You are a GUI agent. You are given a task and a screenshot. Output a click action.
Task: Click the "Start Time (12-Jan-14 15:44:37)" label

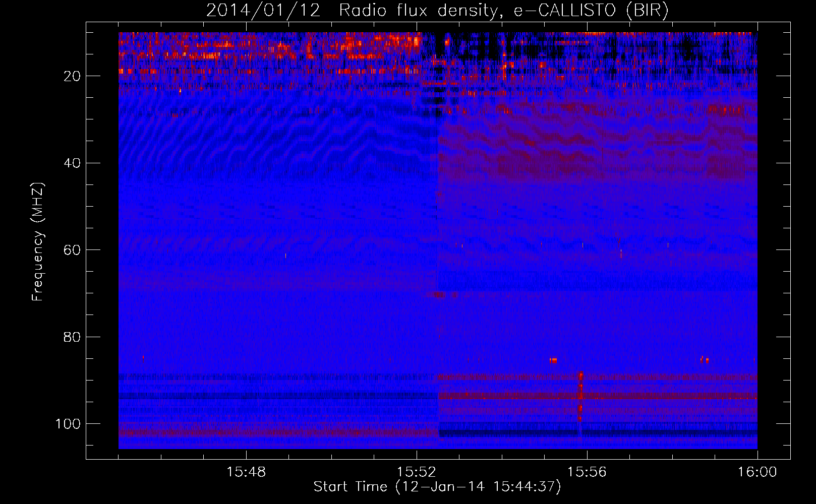(437, 487)
